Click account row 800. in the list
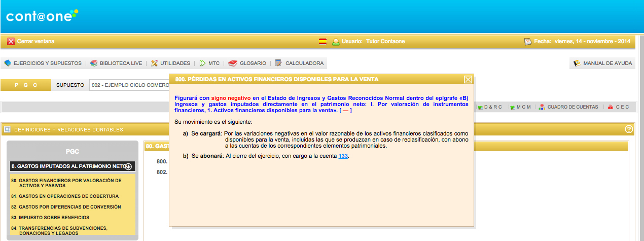The height and width of the screenshot is (241, 644). [162, 161]
